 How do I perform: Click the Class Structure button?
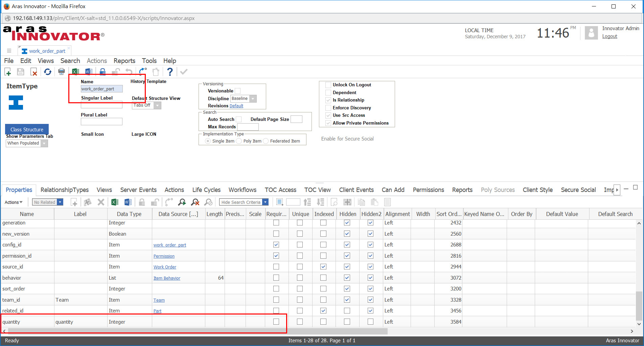point(27,129)
